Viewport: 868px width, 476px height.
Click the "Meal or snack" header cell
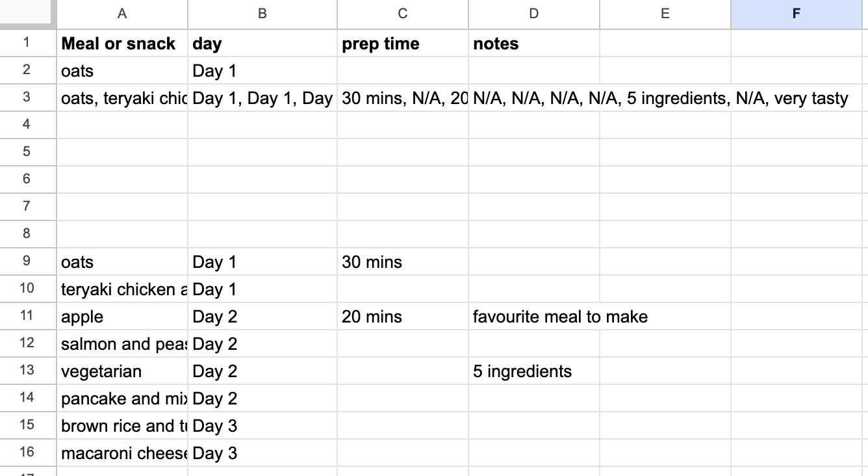coord(122,44)
